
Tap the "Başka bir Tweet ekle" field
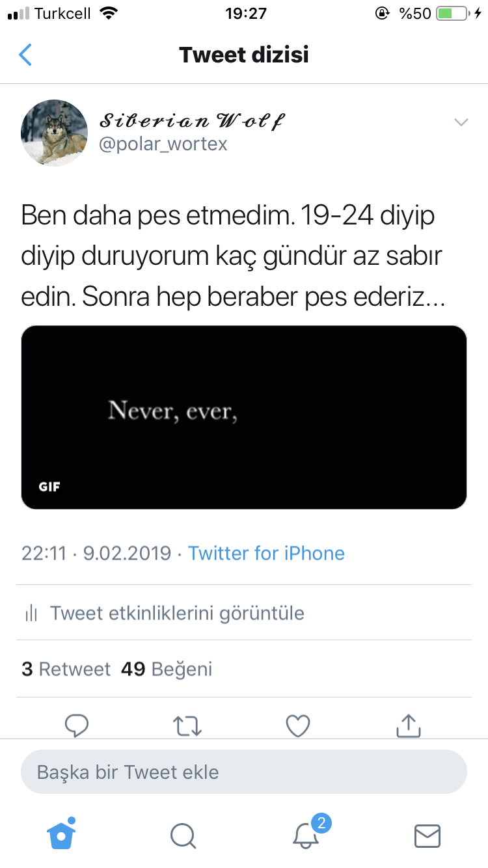[x=244, y=772]
